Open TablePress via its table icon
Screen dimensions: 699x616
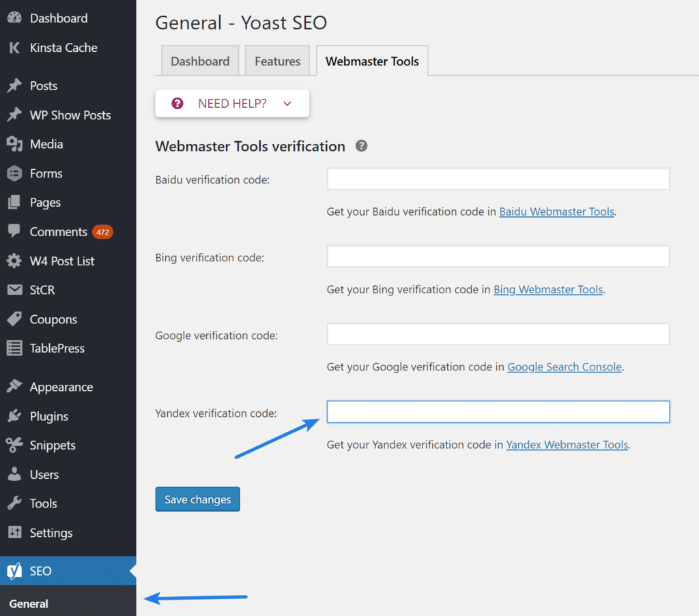click(x=15, y=348)
